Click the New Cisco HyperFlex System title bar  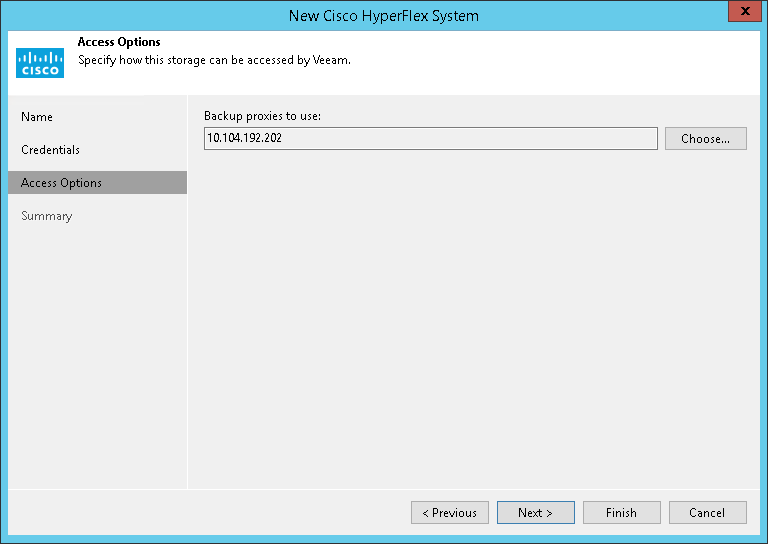(384, 16)
